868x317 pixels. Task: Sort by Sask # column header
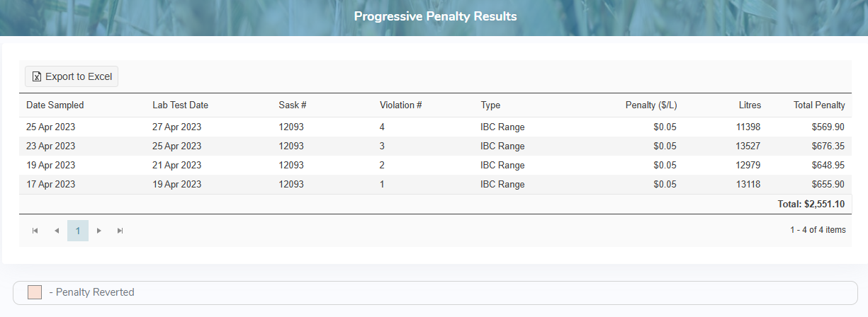pos(293,105)
